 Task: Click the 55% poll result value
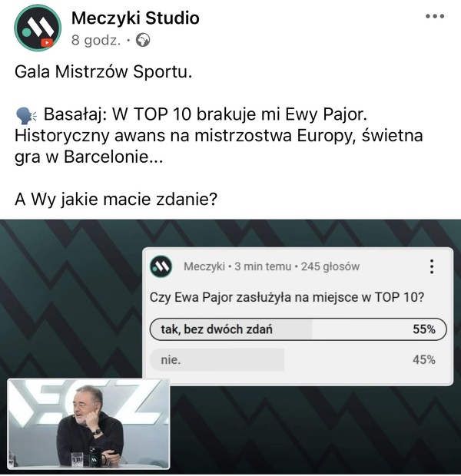click(424, 329)
